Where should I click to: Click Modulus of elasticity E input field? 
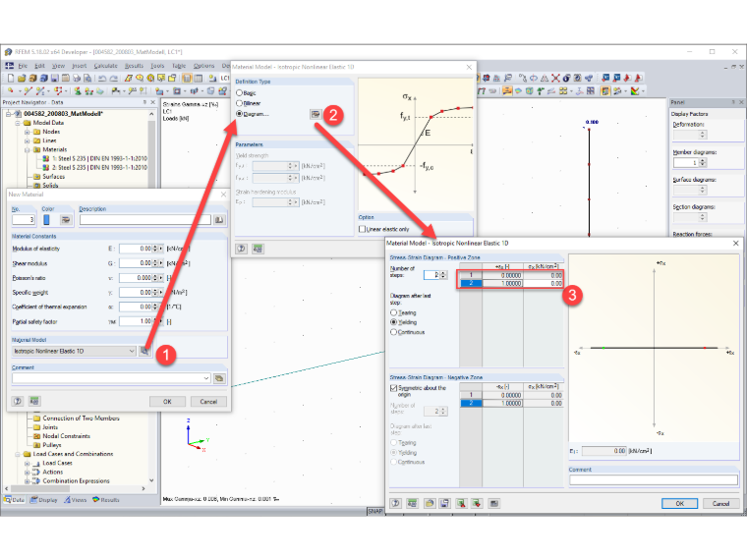[136, 249]
